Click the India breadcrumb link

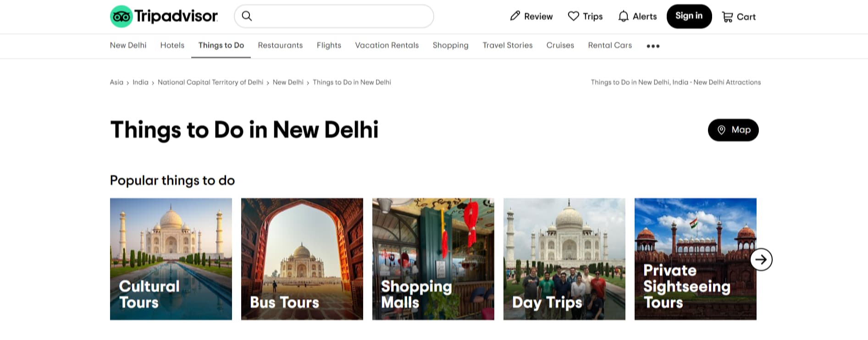click(140, 82)
